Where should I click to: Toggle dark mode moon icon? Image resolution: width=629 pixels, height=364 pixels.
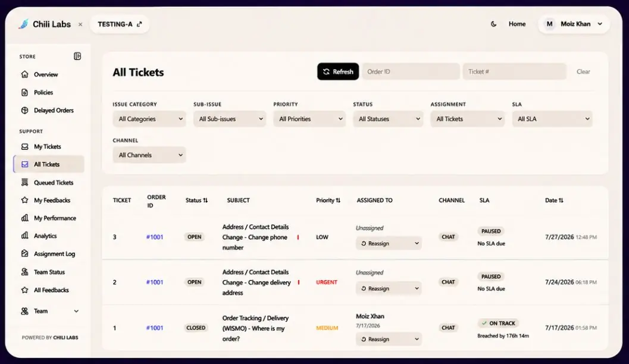point(493,24)
